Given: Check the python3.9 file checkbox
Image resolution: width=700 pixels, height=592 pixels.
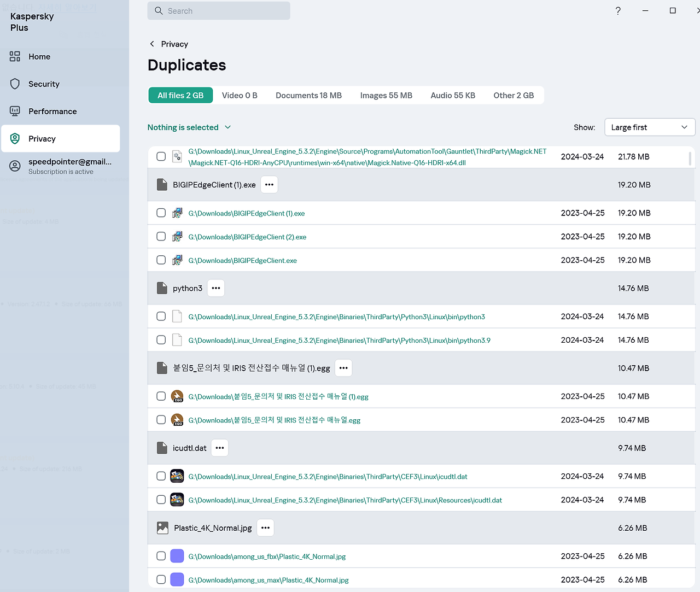Looking at the screenshot, I should coord(161,339).
